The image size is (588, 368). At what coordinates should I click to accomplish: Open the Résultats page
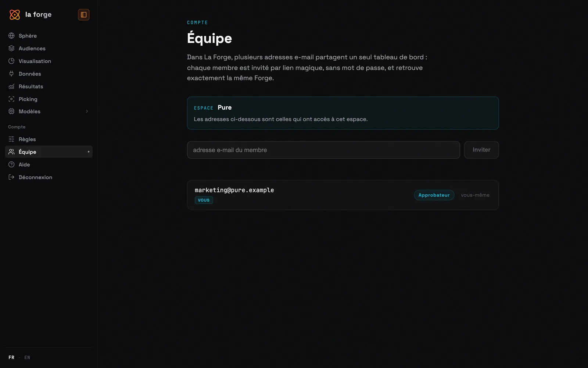pos(49,86)
